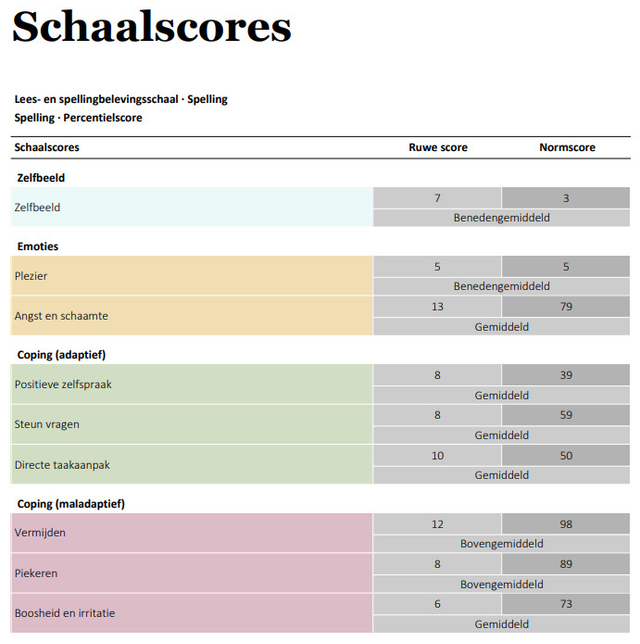This screenshot has height=644, width=640.
Task: Click the Plezier row label
Action: pos(31,276)
